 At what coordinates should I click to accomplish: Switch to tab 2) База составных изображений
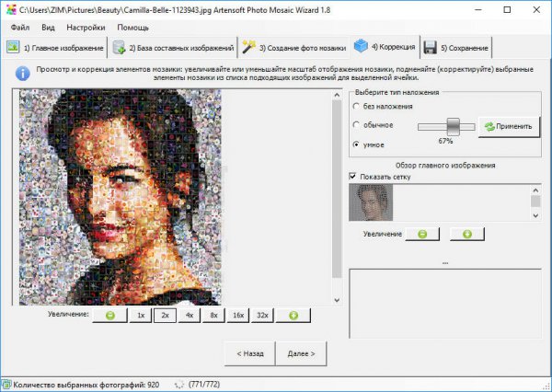coord(173,48)
